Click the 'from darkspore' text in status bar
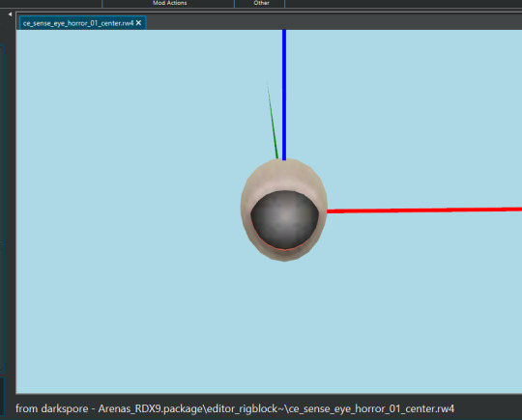522x420 pixels. click(51, 408)
